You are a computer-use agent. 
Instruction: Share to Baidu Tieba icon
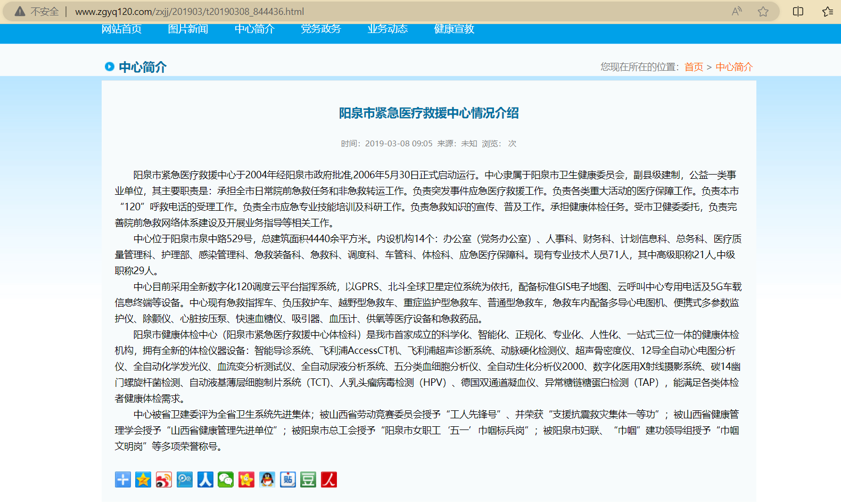tap(288, 480)
